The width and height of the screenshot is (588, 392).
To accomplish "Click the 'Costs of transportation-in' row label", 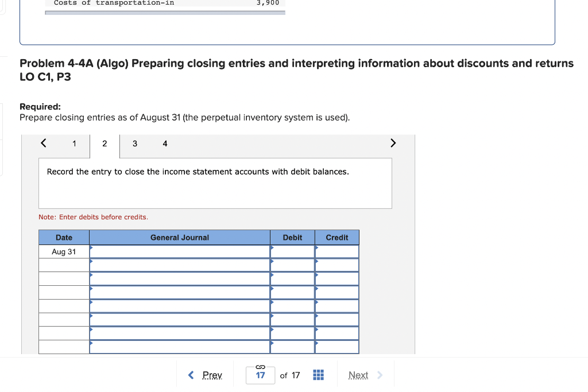I will tap(114, 3).
